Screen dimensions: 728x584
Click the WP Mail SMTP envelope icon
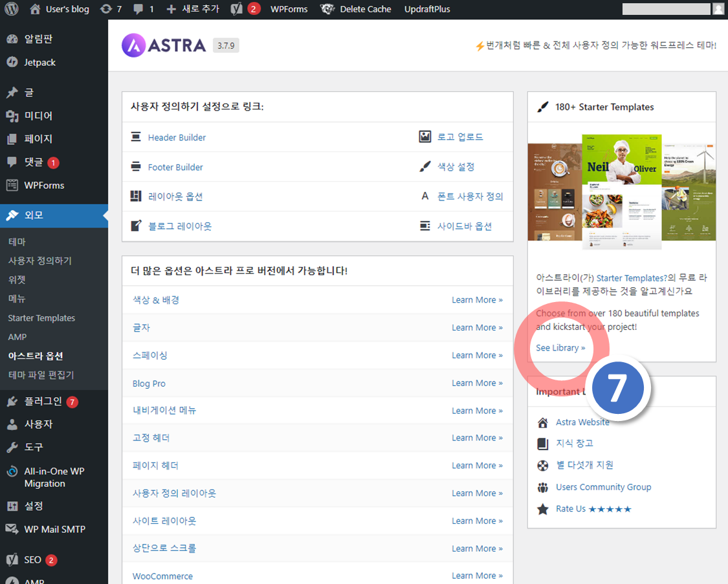pyautogui.click(x=12, y=529)
